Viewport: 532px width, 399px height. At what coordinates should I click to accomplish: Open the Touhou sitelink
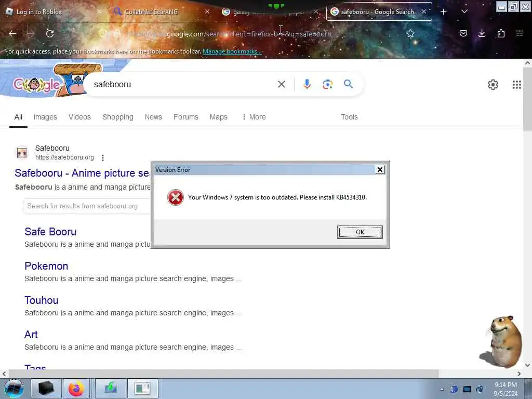42,300
